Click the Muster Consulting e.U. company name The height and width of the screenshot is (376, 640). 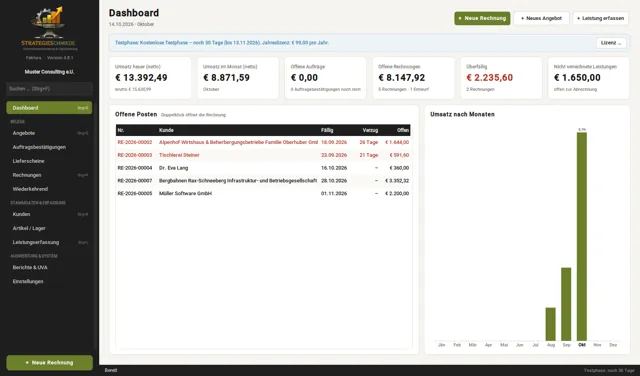point(49,72)
